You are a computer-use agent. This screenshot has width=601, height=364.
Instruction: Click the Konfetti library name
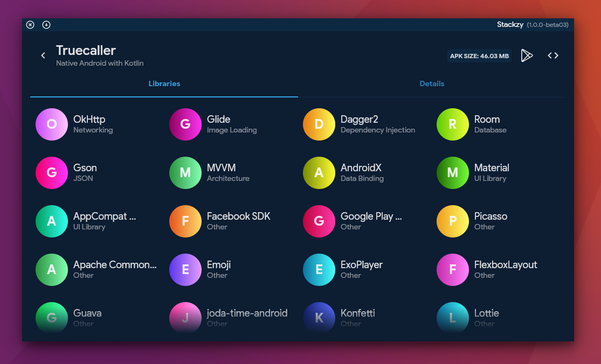point(358,313)
